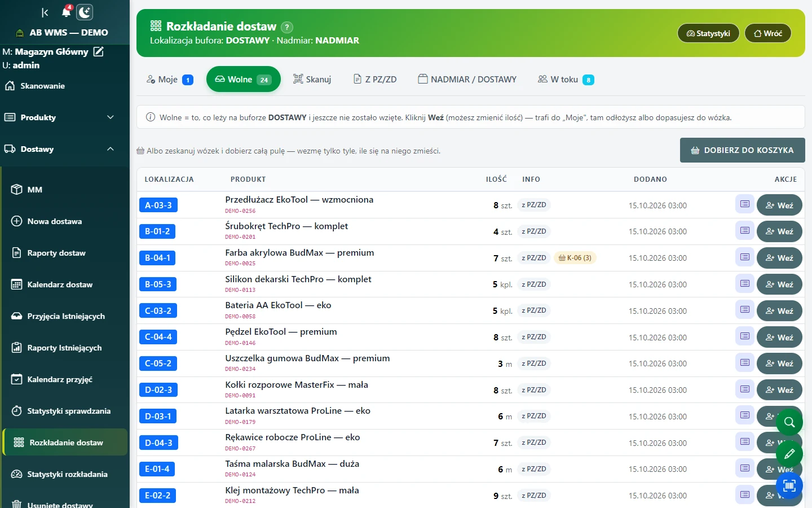Click the K-06 (3) basket badge
The height and width of the screenshot is (508, 812).
point(575,258)
